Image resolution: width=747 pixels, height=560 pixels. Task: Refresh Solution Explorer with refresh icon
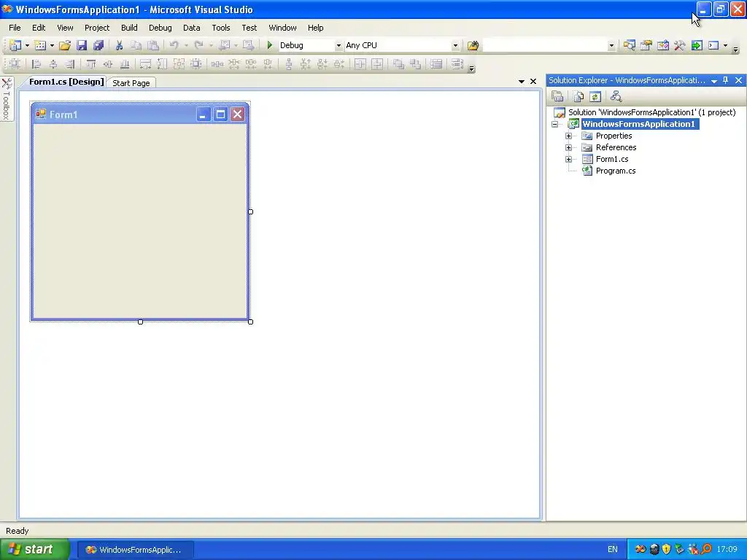point(595,97)
